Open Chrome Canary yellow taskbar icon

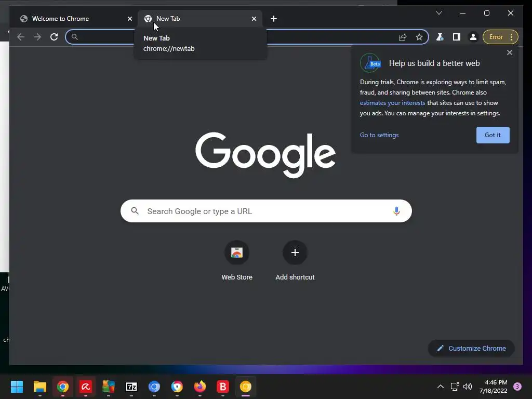coord(246,387)
